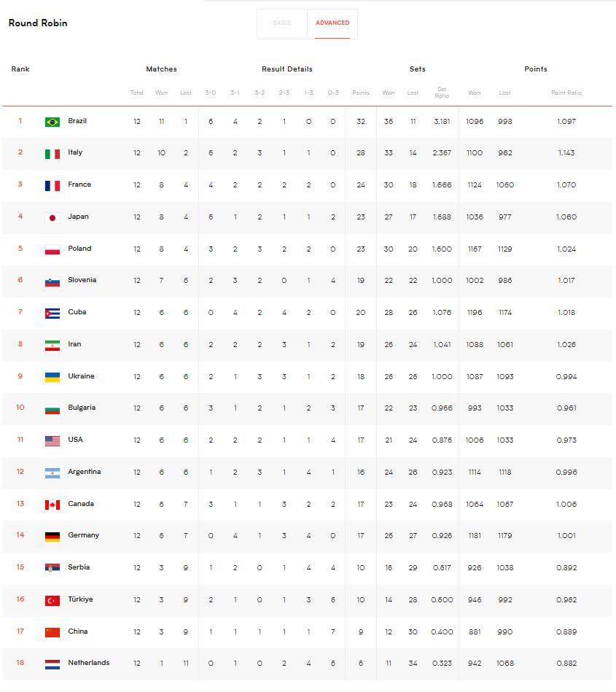Click the Canada flag icon

(52, 505)
